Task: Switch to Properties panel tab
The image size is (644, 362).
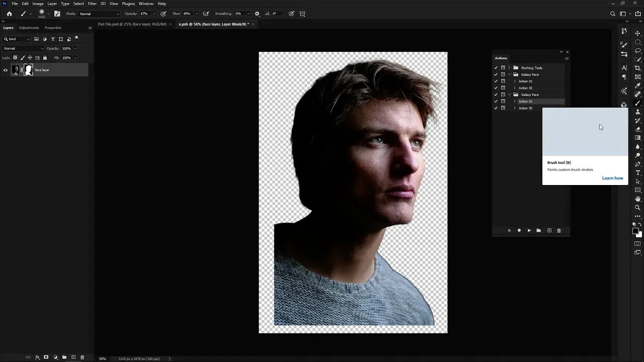Action: [x=53, y=28]
